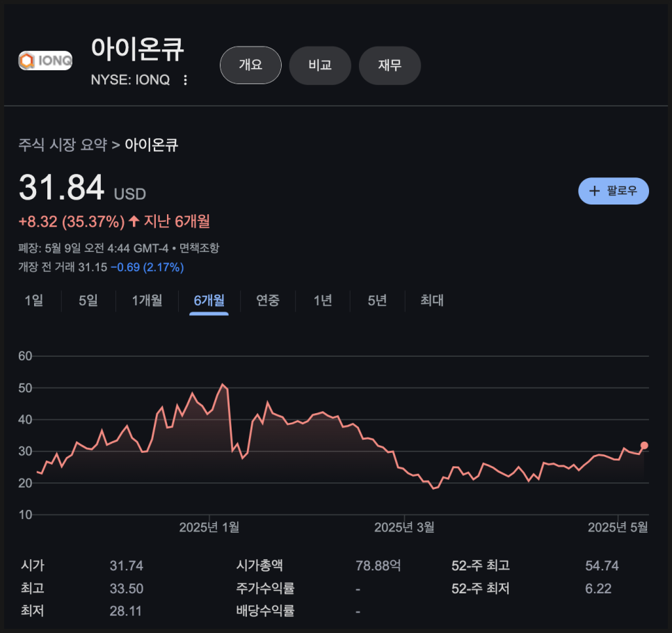Click the pre-market −0.69 (2.17%) value
The image size is (672, 633).
(147, 267)
